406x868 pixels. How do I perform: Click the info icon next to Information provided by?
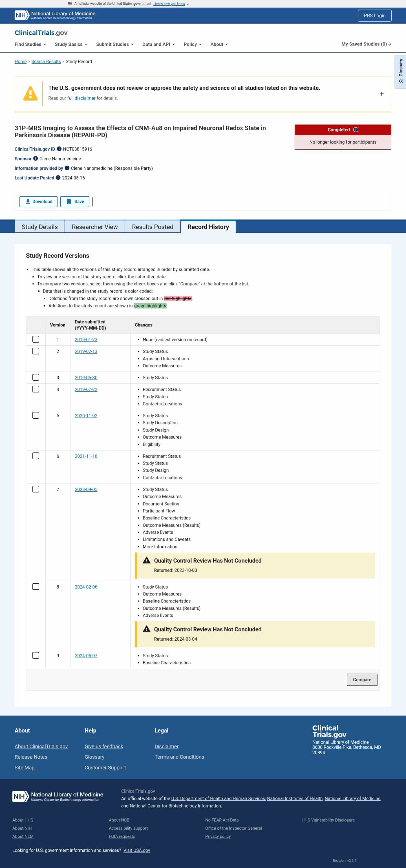[x=67, y=168]
